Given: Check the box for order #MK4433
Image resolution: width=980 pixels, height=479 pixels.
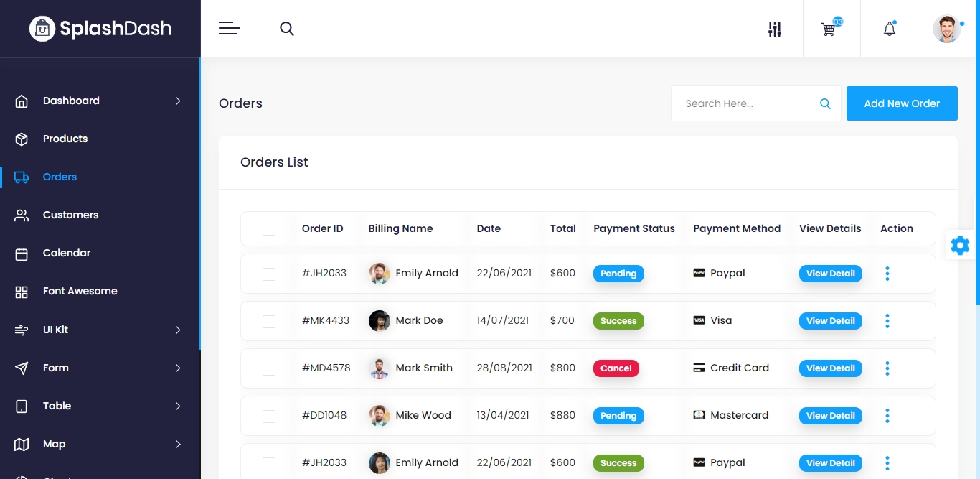Looking at the screenshot, I should pos(269,321).
